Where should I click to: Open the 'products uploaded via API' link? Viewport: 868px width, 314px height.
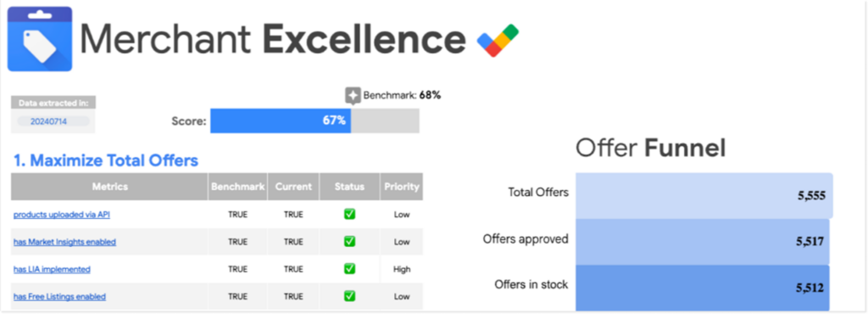pyautogui.click(x=61, y=215)
